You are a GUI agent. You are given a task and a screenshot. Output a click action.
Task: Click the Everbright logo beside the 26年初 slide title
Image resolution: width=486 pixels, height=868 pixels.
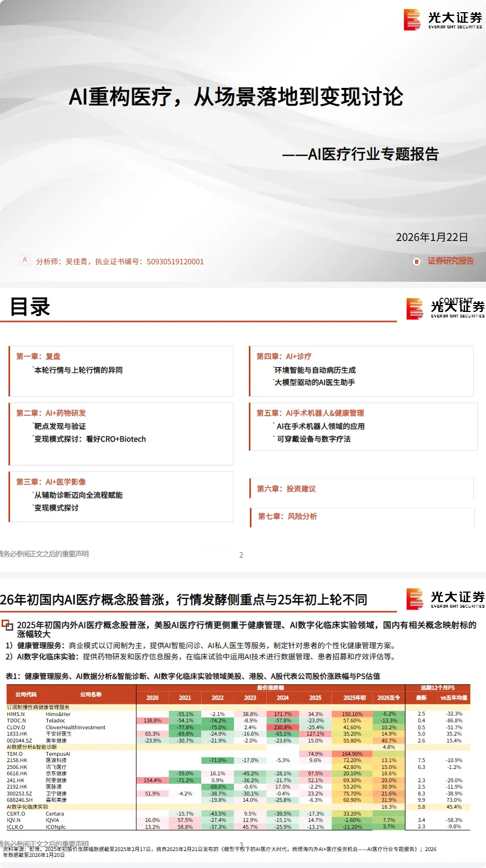pyautogui.click(x=445, y=599)
